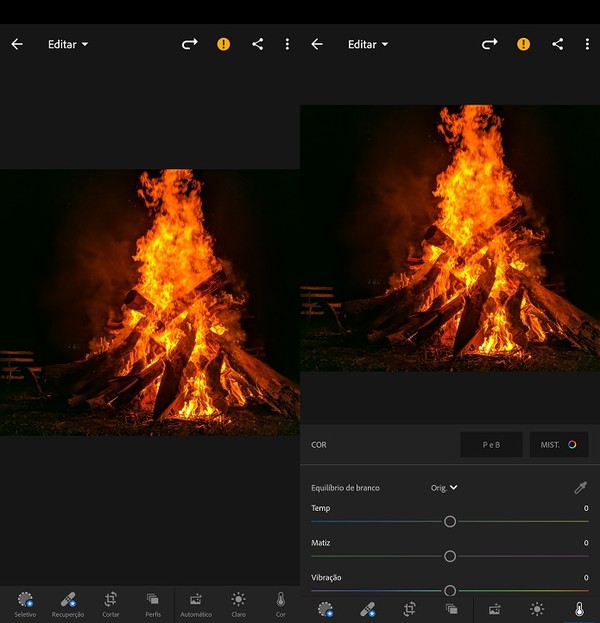Image resolution: width=600 pixels, height=623 pixels.
Task: Open white balance Orig. dropdown
Action: tap(444, 488)
